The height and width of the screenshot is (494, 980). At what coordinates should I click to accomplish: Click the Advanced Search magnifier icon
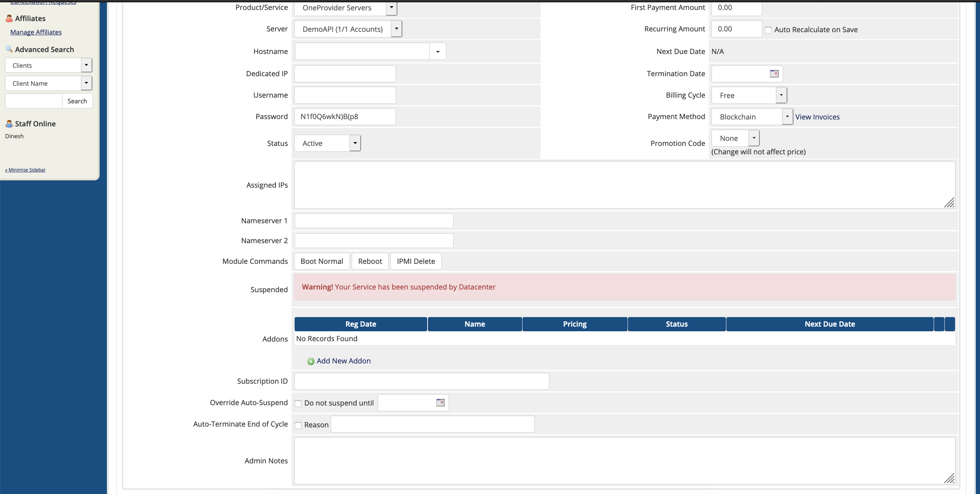coord(8,49)
